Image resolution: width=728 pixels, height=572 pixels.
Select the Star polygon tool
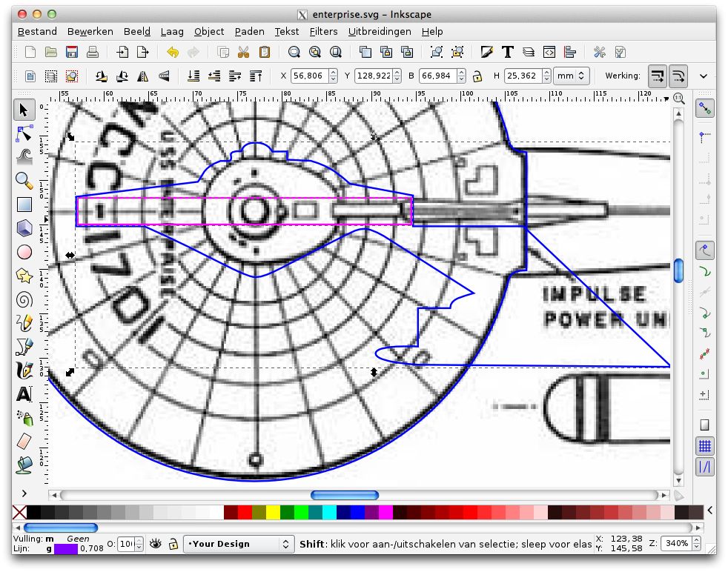coord(24,276)
